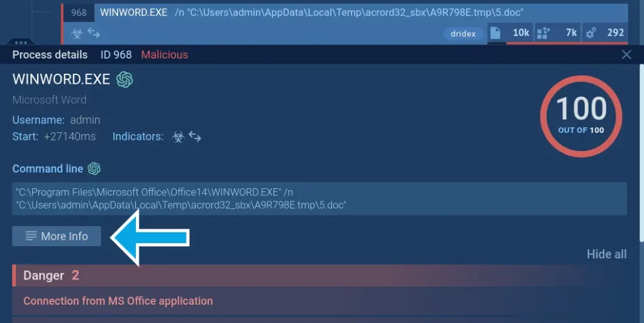Open the More Info button
The image size is (644, 323).
(57, 236)
